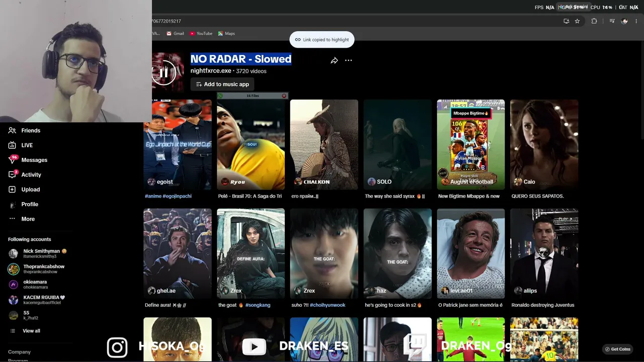Click the Friends people icon

coord(12,130)
